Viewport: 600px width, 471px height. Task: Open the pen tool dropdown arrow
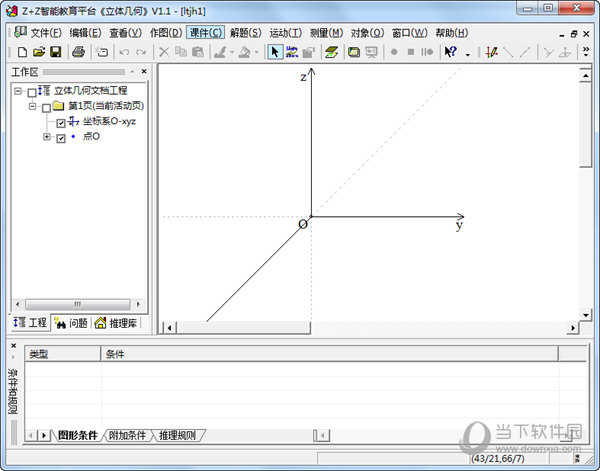tap(232, 53)
